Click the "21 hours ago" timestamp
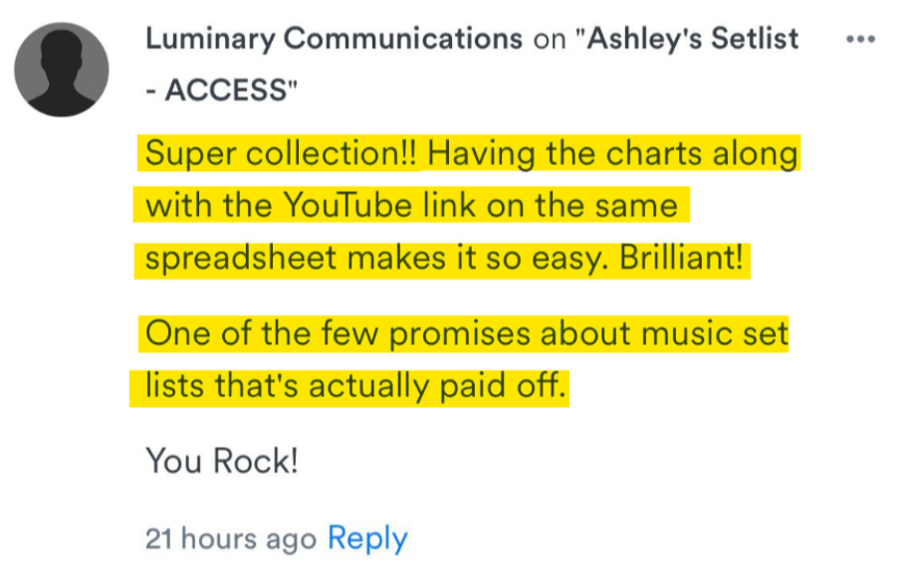908x588 pixels. pyautogui.click(x=231, y=539)
